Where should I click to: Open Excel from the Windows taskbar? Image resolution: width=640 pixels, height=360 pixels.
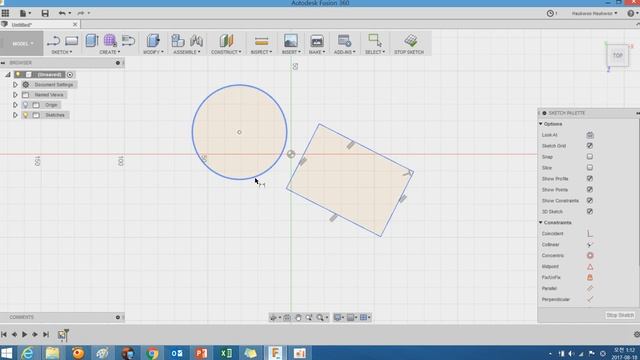point(226,353)
